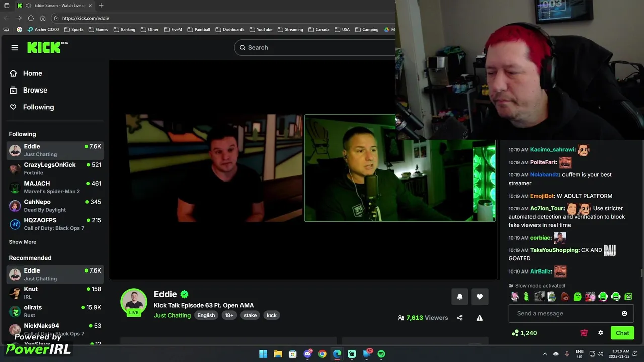Screen dimensions: 644x362
Task: Click the KICK logo
Action: coord(47,47)
